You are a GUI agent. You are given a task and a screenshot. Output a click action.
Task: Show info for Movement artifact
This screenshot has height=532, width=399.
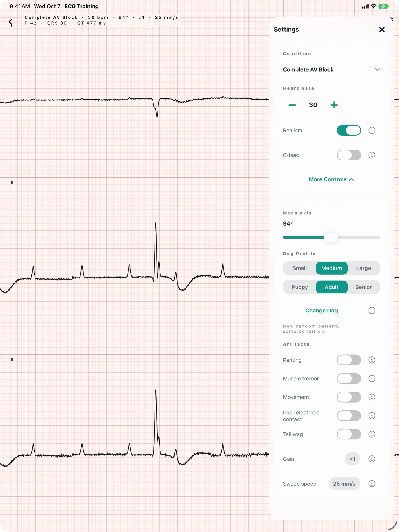click(x=372, y=397)
